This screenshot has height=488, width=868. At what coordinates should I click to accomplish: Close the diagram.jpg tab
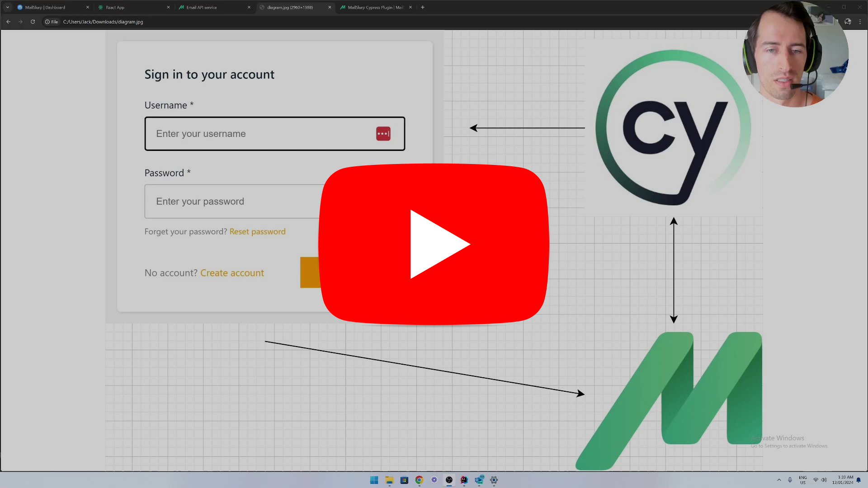[330, 7]
